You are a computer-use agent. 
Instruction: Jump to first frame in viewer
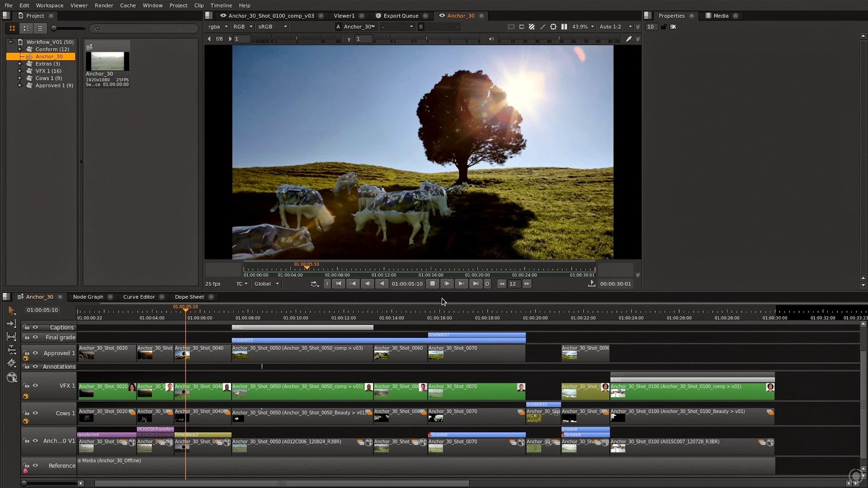(339, 284)
